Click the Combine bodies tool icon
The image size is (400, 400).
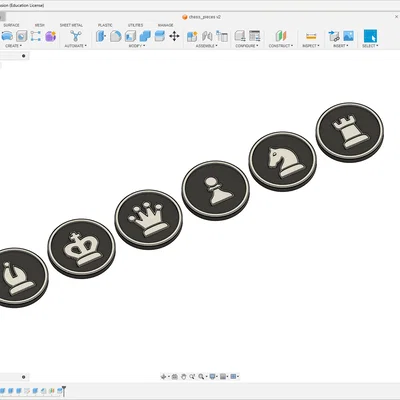[x=145, y=36]
